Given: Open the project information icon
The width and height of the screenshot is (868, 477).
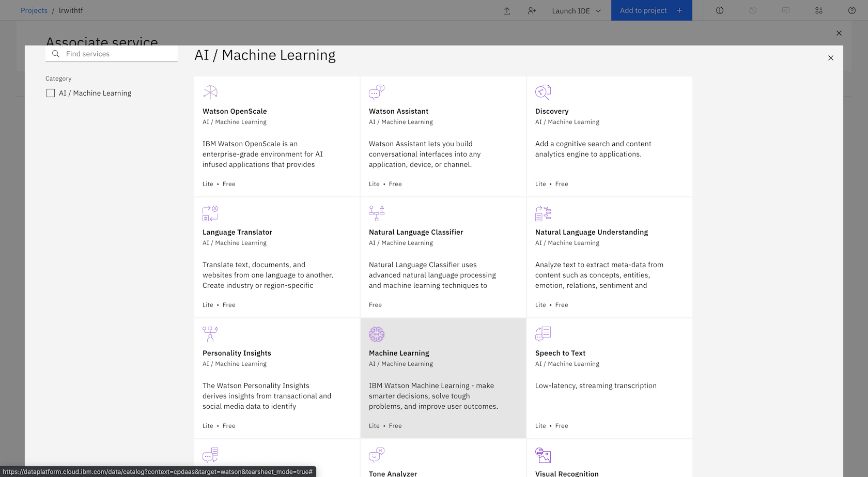Looking at the screenshot, I should (720, 10).
